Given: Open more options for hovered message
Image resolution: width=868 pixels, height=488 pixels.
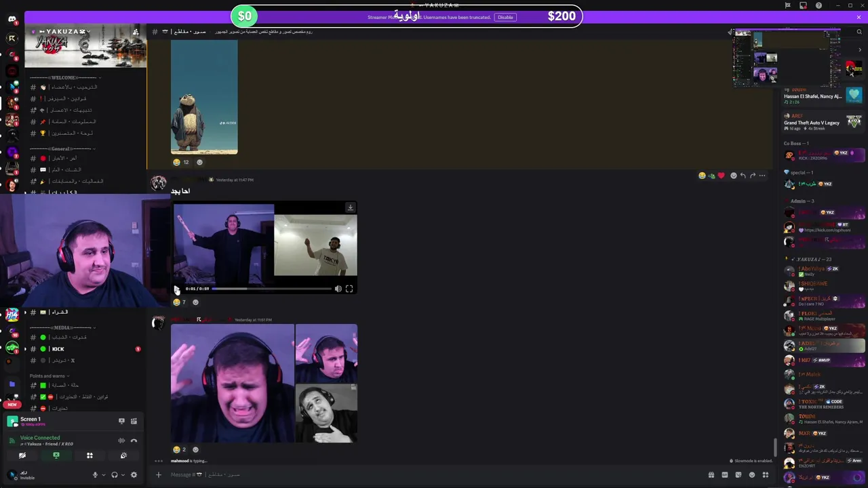Looking at the screenshot, I should coord(762,176).
